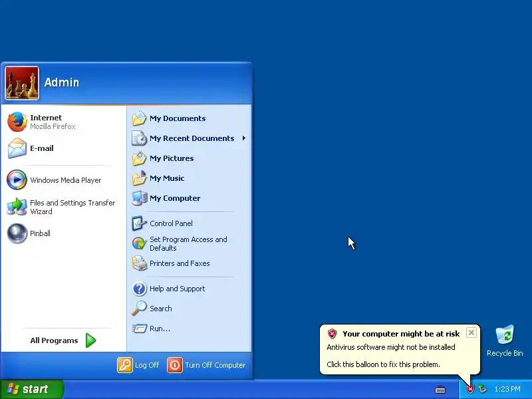Screen dimensions: 532x399
Task: Click the keyboard icon on the taskbar
Action: pos(440,390)
